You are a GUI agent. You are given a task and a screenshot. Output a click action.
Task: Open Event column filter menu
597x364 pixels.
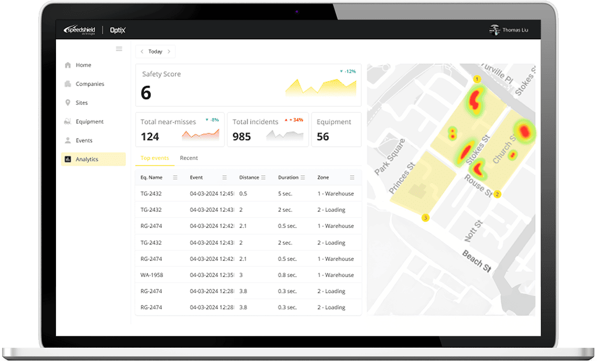(x=225, y=177)
